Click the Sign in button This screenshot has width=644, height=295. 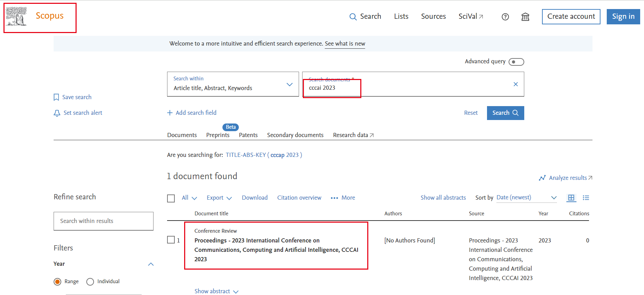tap(623, 16)
